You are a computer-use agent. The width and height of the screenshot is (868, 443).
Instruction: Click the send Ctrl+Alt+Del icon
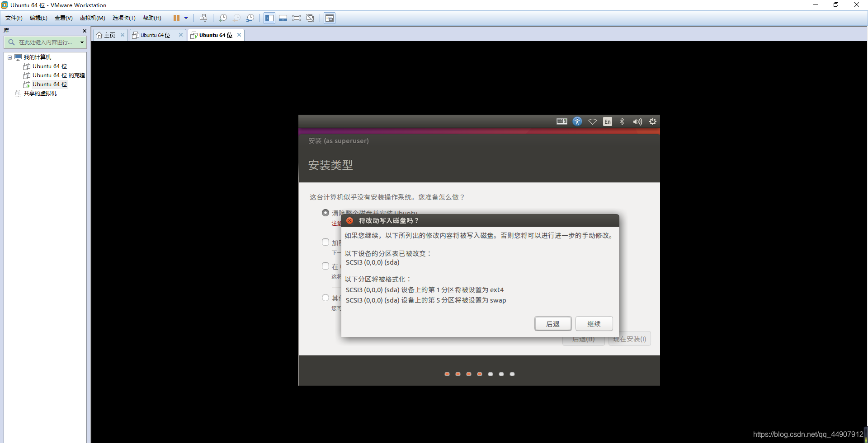click(203, 18)
